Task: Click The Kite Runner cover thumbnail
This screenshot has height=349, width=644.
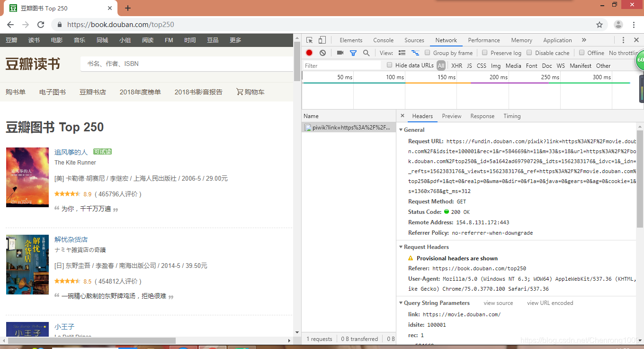Action: pos(27,177)
